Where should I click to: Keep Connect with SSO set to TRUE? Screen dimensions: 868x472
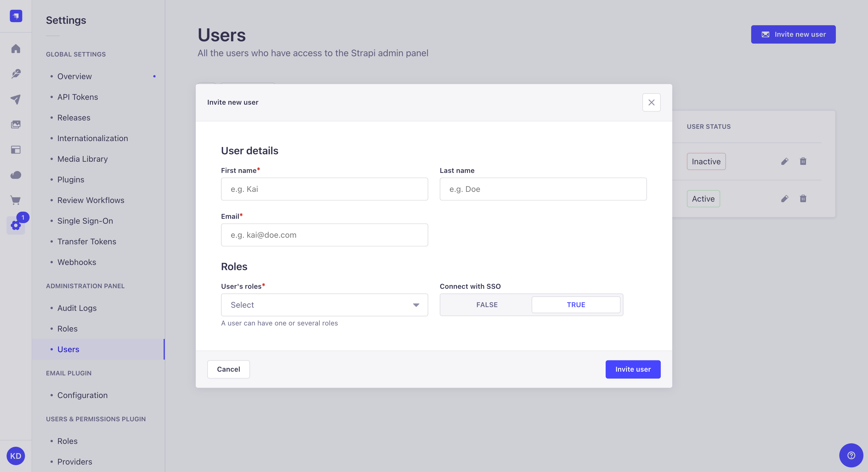click(x=576, y=305)
